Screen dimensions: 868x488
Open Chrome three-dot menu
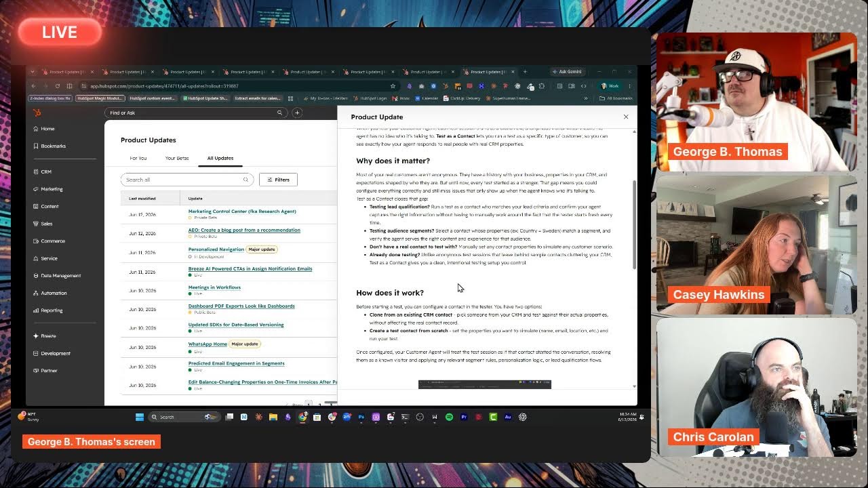tap(629, 86)
